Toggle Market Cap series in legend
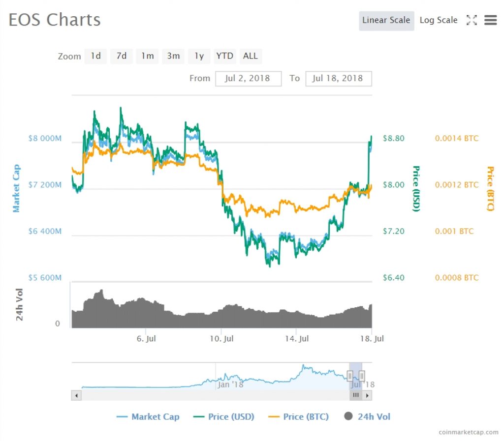The width and height of the screenshot is (504, 441). 148,416
